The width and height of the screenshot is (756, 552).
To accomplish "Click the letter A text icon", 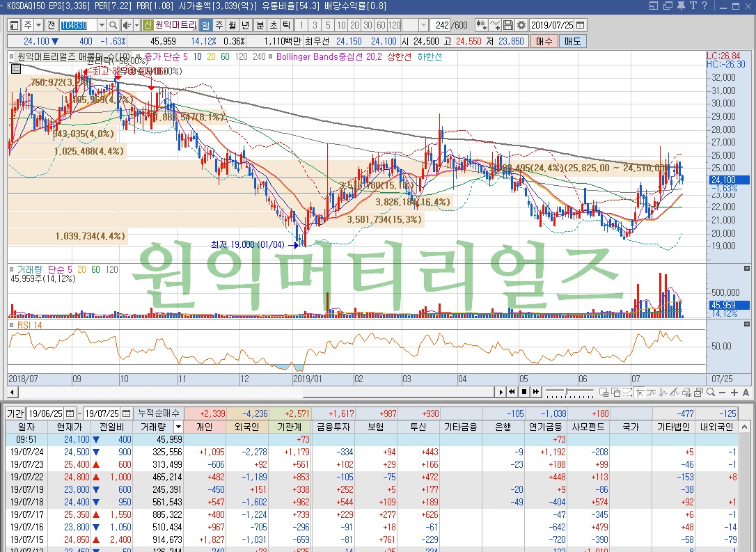I will tap(746, 393).
